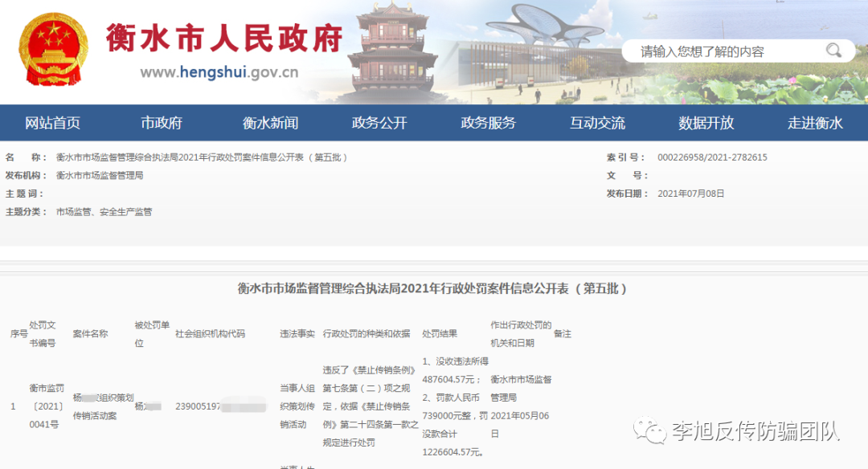Click the 2021年07月08日 publish date
Viewport: 868px width, 469px height.
(x=690, y=194)
